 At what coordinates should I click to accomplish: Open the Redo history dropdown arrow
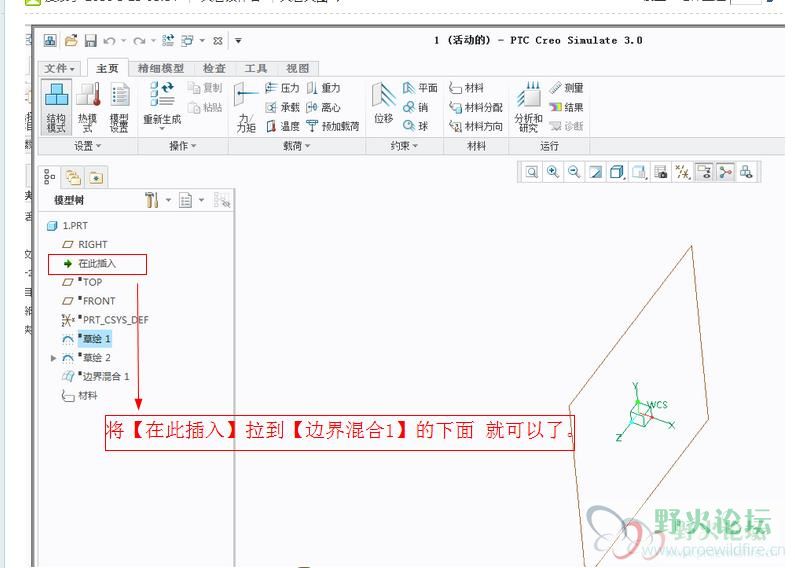coord(153,41)
